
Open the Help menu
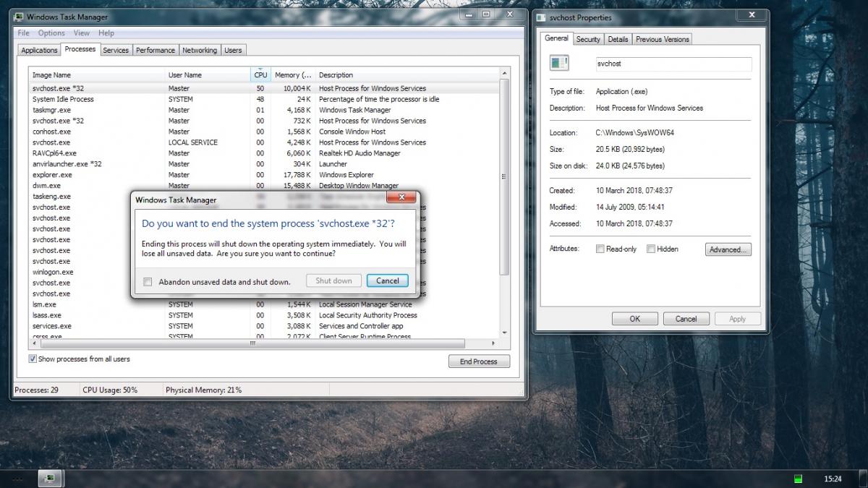coord(106,33)
